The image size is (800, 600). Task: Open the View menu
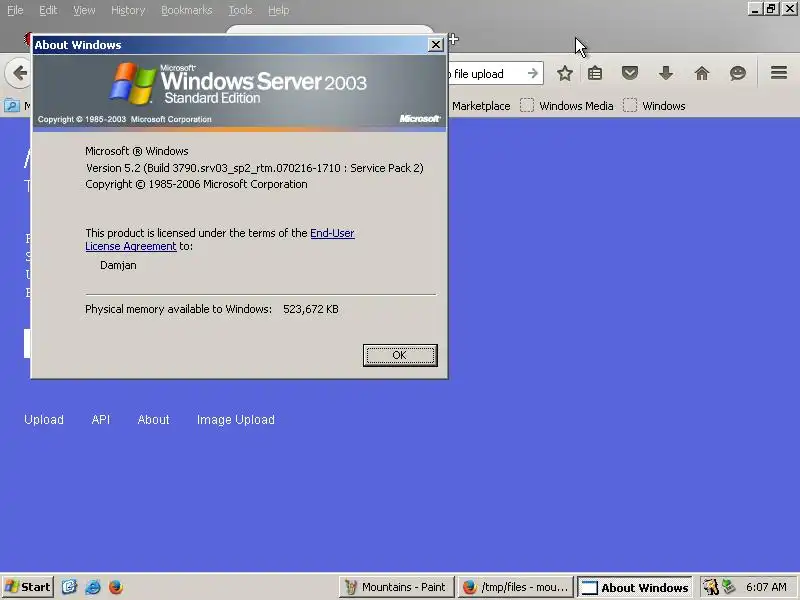click(84, 10)
